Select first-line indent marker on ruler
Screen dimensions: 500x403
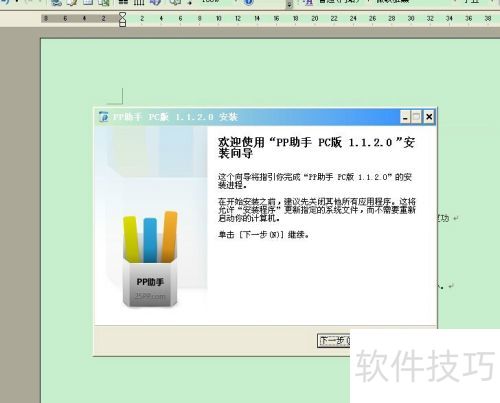[x=123, y=15]
